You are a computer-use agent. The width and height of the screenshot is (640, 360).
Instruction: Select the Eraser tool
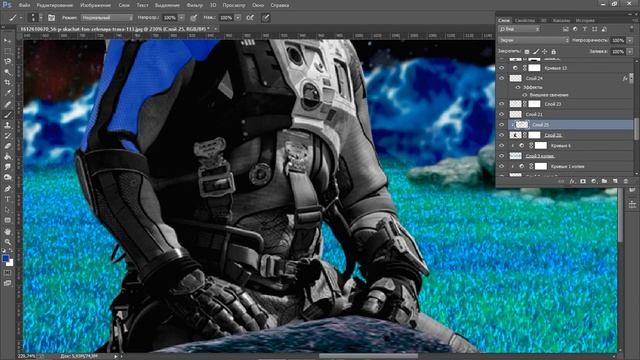(x=7, y=146)
